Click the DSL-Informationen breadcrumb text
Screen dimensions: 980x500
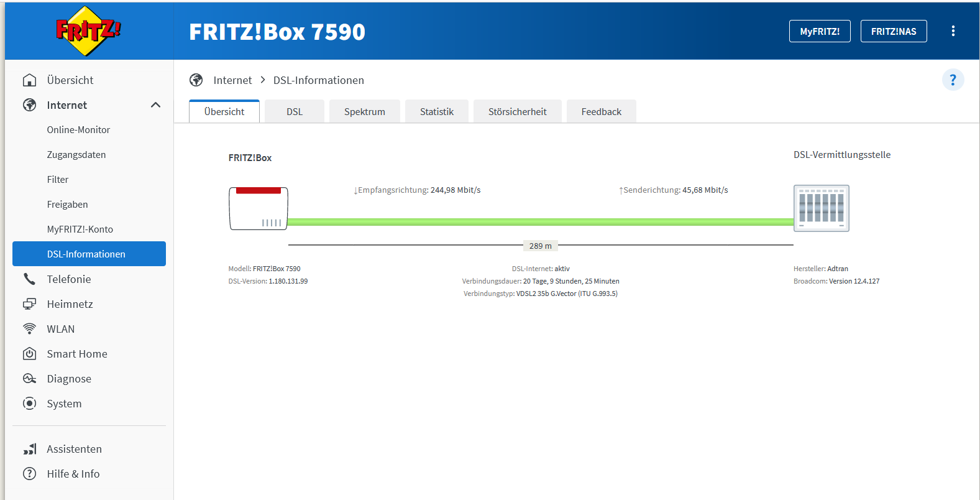pos(319,80)
